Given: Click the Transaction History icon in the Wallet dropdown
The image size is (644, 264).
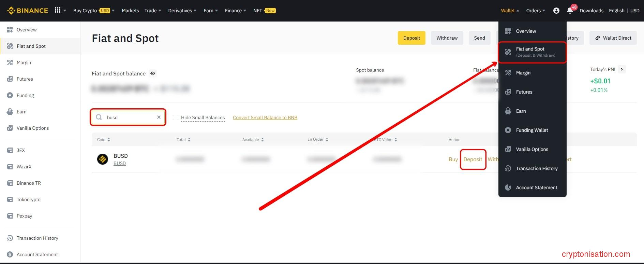Looking at the screenshot, I should 508,168.
